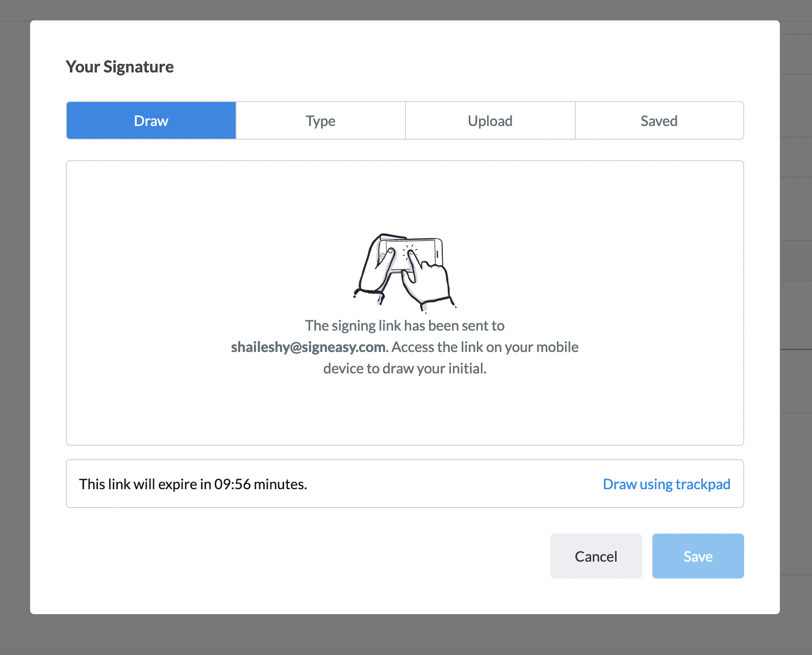The width and height of the screenshot is (812, 655).
Task: Click the hands holding phone illustration
Action: click(x=405, y=273)
